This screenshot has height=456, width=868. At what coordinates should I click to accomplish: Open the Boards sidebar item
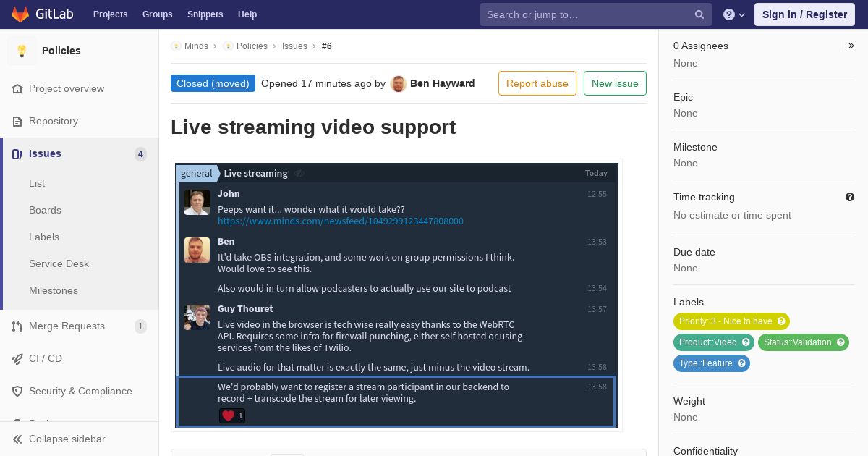click(x=45, y=210)
